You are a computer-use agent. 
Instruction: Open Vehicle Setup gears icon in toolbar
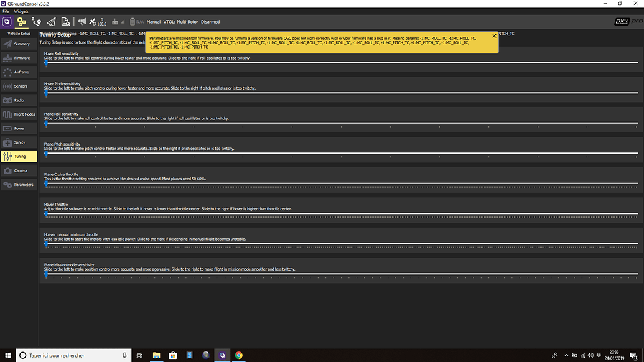click(x=21, y=22)
